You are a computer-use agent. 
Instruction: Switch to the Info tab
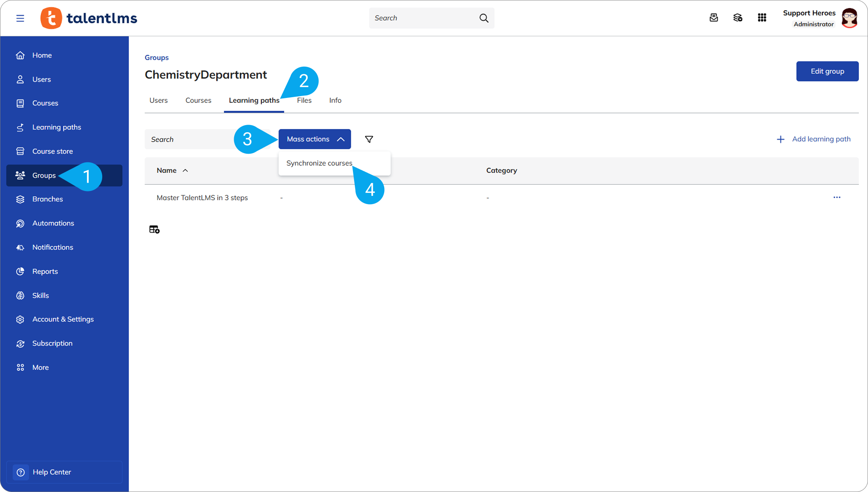click(335, 101)
